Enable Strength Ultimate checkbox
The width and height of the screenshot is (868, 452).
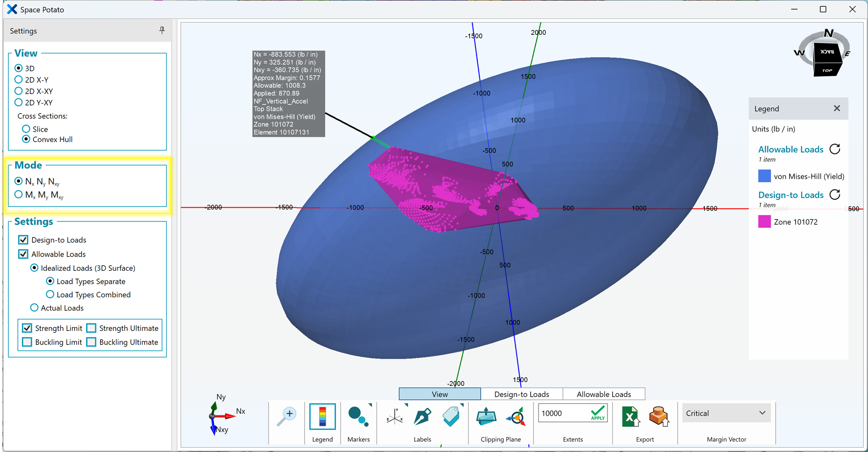pyautogui.click(x=91, y=328)
